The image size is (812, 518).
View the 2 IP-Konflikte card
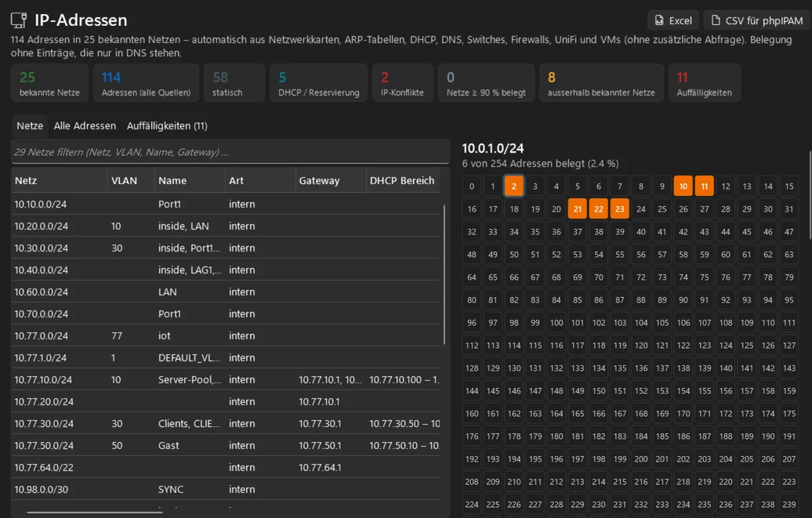pyautogui.click(x=402, y=83)
